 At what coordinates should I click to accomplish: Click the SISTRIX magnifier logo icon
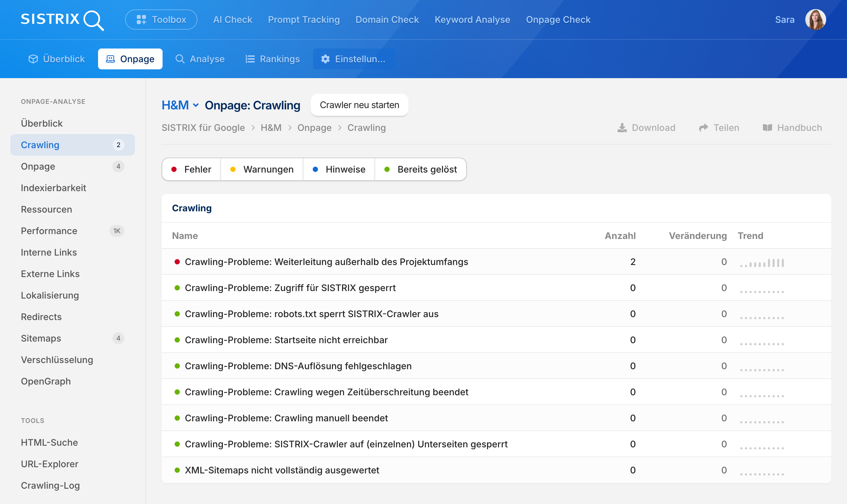pos(94,21)
